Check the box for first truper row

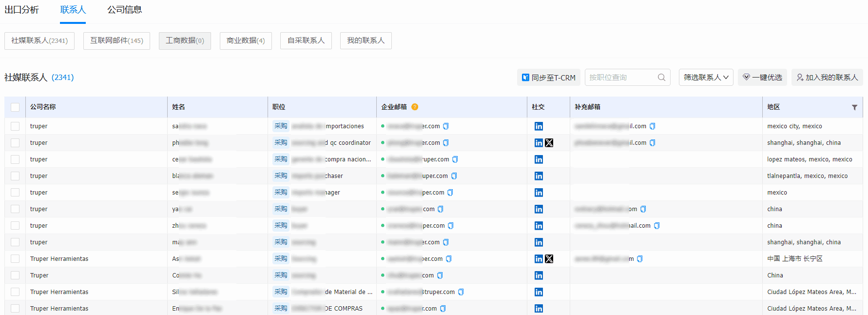[x=15, y=126]
